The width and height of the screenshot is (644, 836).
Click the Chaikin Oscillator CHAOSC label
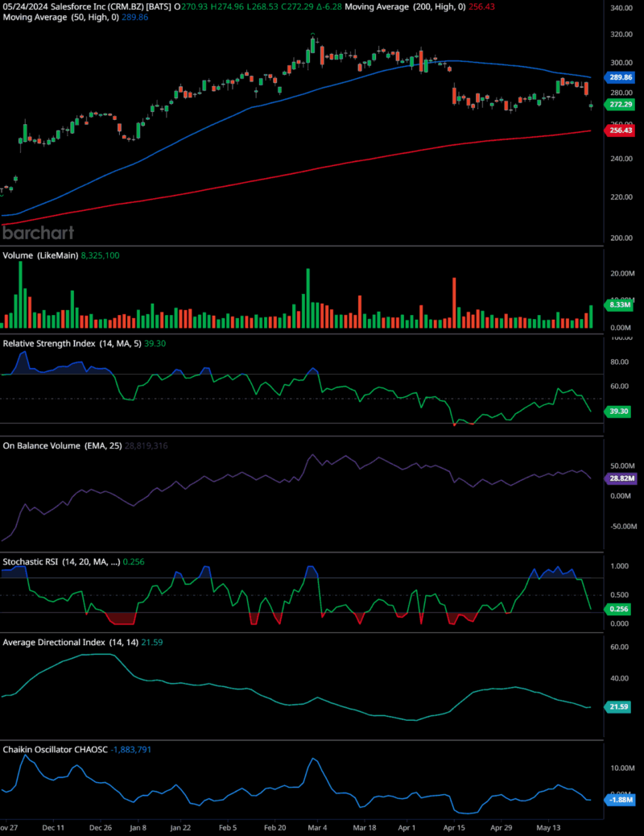coord(55,750)
